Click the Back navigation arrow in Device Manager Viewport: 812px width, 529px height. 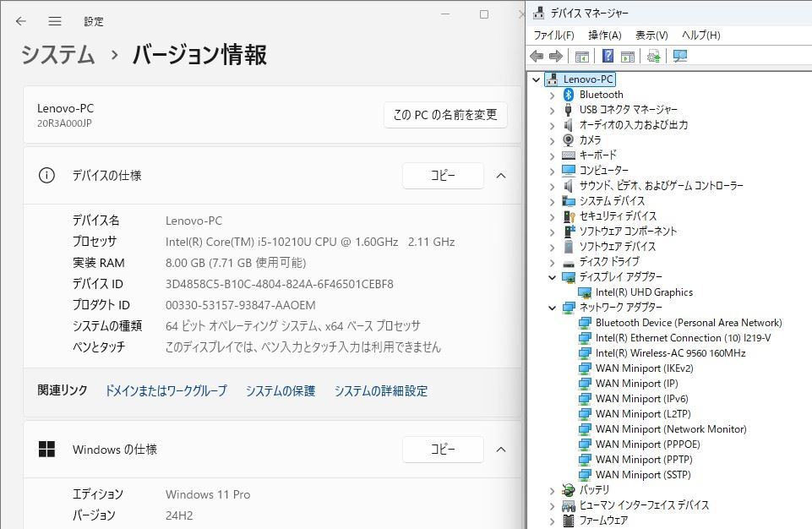(537, 57)
